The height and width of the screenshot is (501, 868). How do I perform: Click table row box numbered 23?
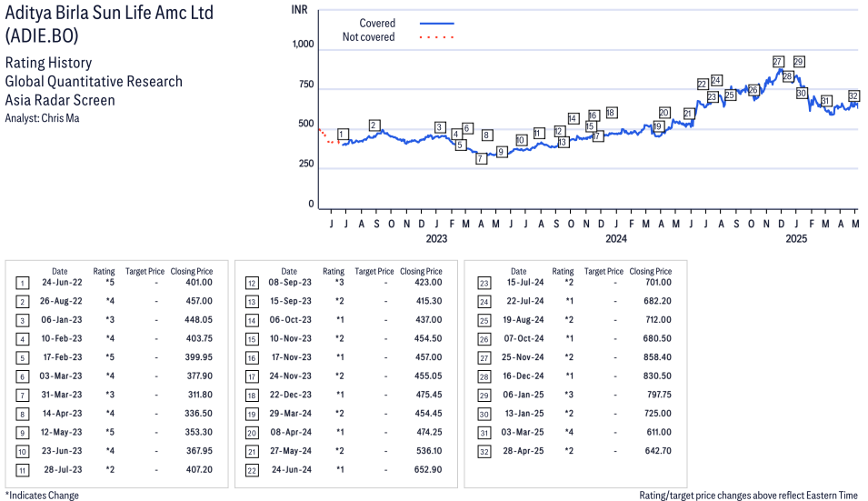pos(484,284)
